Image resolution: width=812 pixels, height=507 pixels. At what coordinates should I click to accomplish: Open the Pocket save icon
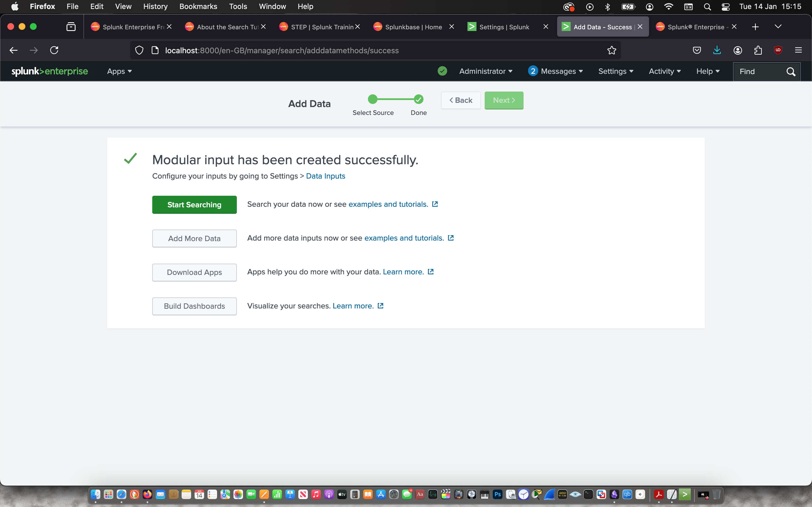pyautogui.click(x=697, y=50)
